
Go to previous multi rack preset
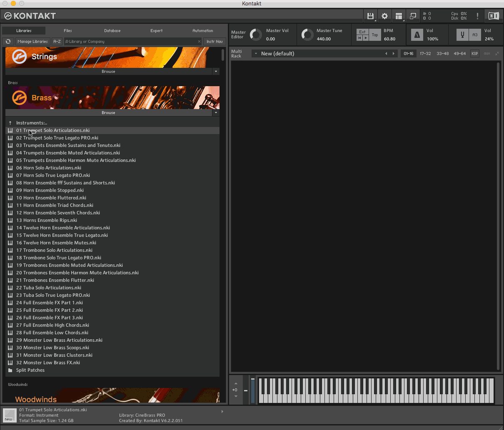coord(386,54)
